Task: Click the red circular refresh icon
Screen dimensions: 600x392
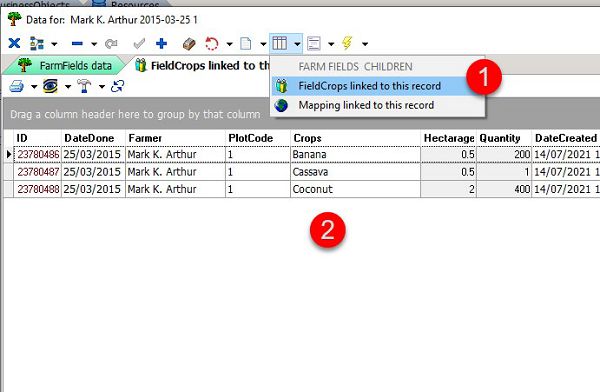Action: (212, 43)
